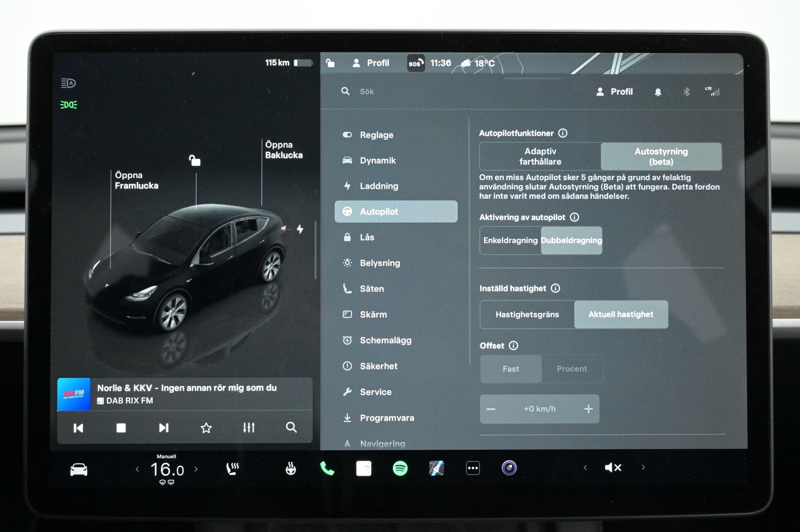Show info for Aktivering av autopilot
This screenshot has width=800, height=532.
point(574,217)
